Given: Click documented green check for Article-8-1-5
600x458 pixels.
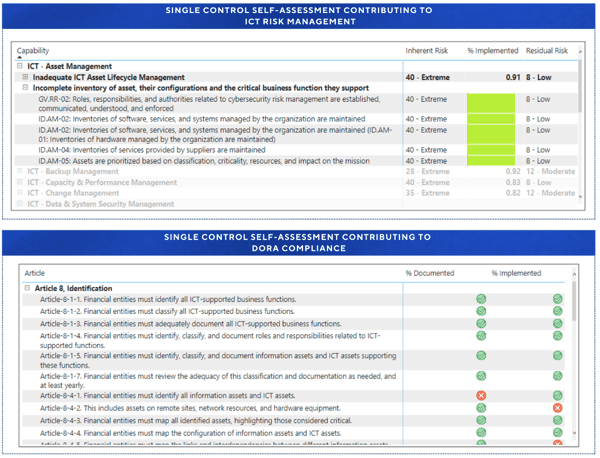Looking at the screenshot, I should [481, 355].
